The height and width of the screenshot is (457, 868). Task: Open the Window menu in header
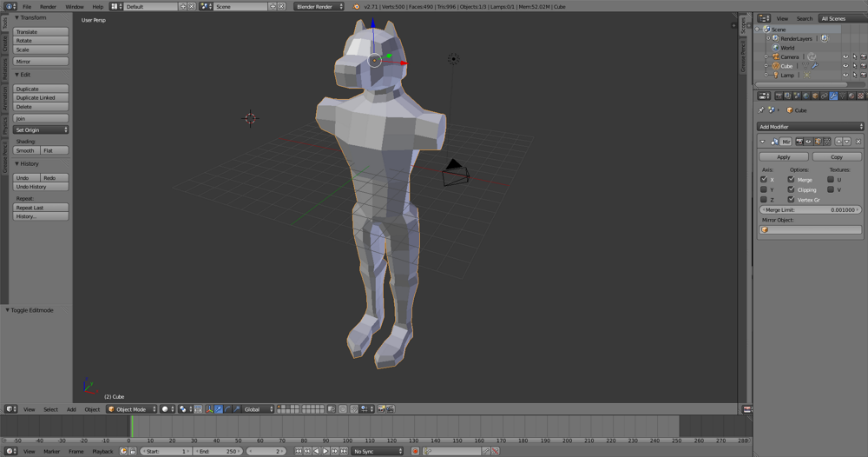tap(75, 6)
